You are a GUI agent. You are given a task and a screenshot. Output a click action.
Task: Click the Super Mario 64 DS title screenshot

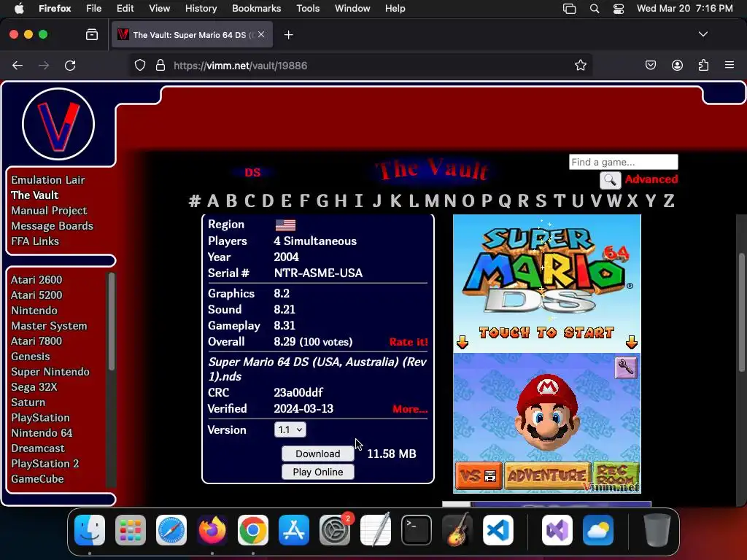tap(547, 354)
